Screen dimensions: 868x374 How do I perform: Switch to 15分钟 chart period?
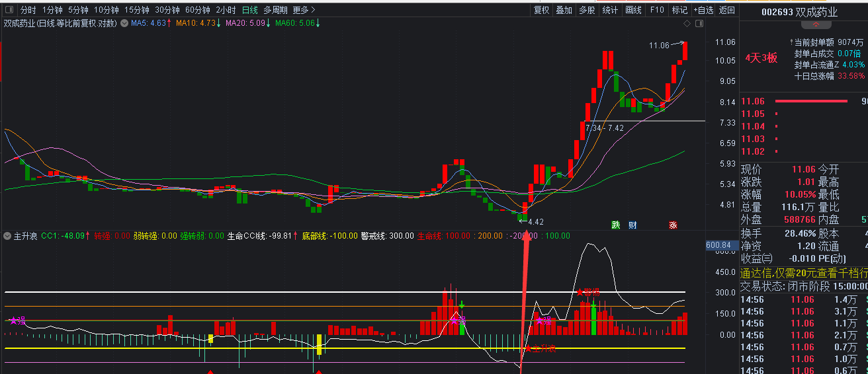(136, 10)
